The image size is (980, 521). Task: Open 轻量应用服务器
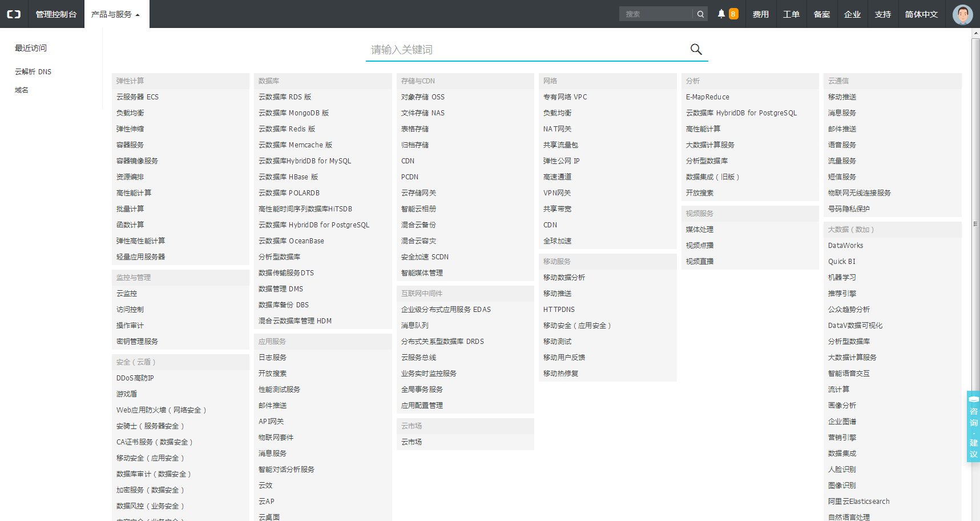(140, 257)
